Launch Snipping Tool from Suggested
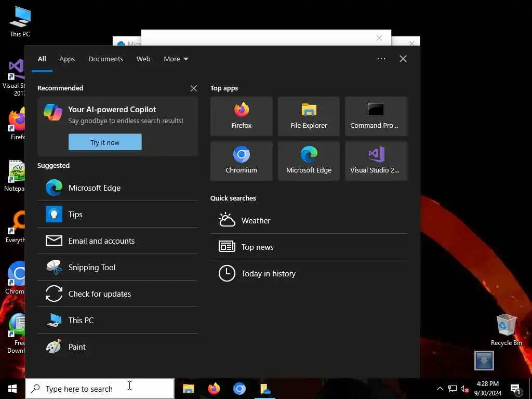Viewport: 532px width, 399px height. (117, 268)
